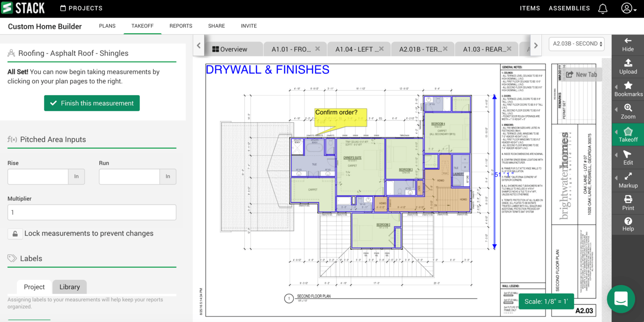The width and height of the screenshot is (644, 322).
Task: Open the Intercom chat bubble
Action: pos(621,299)
